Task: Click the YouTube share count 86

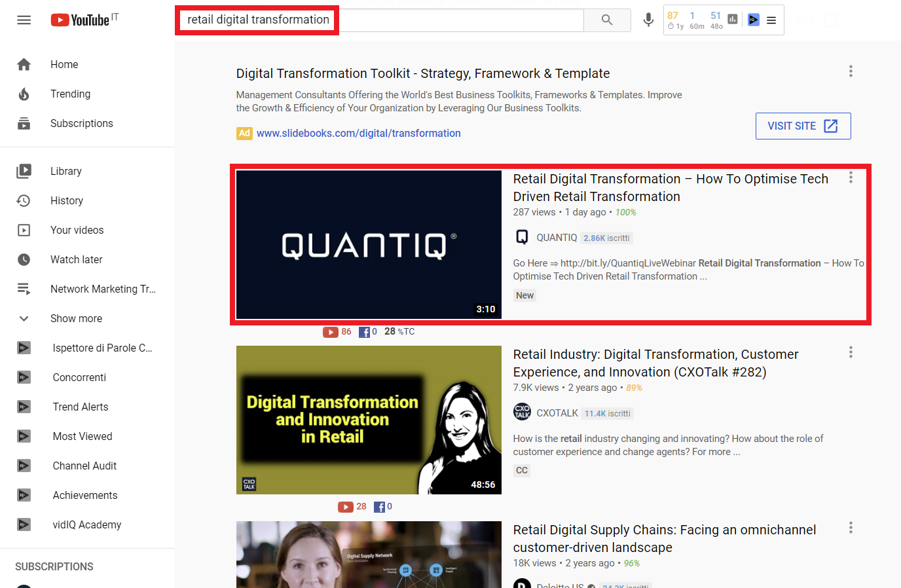Action: pyautogui.click(x=337, y=332)
